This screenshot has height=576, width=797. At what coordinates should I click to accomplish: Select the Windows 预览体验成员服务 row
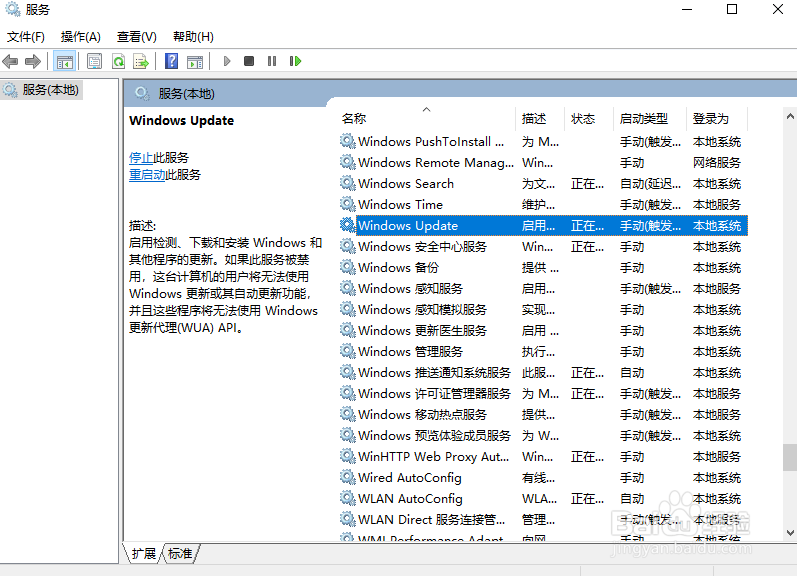pos(543,436)
